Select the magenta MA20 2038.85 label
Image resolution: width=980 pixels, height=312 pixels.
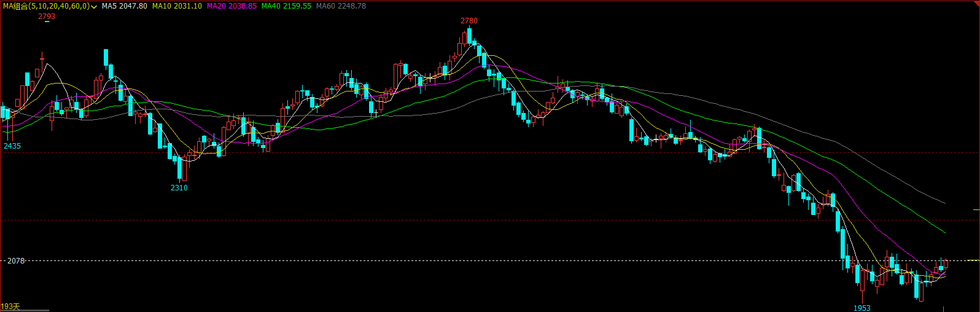(x=231, y=6)
